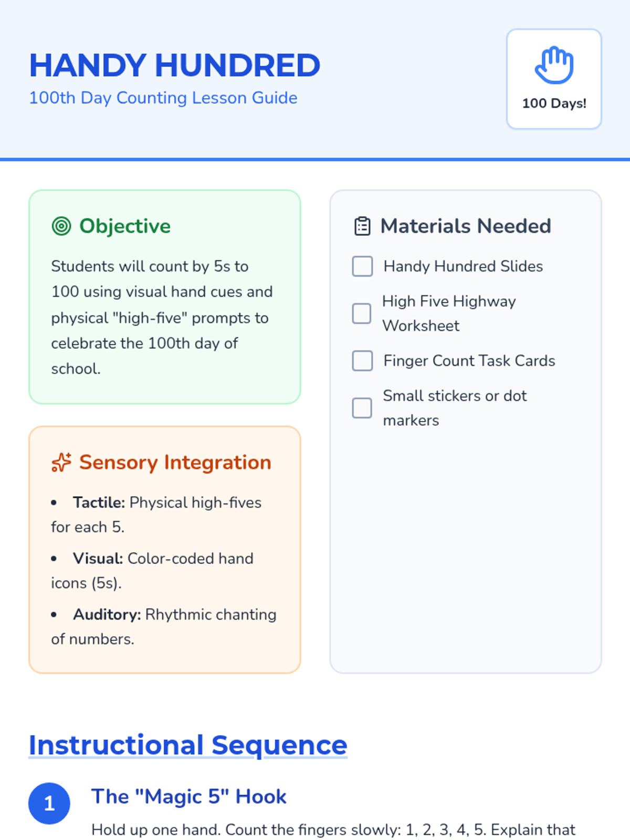Image resolution: width=630 pixels, height=840 pixels.
Task: Click the Objective target icon
Action: (x=61, y=226)
